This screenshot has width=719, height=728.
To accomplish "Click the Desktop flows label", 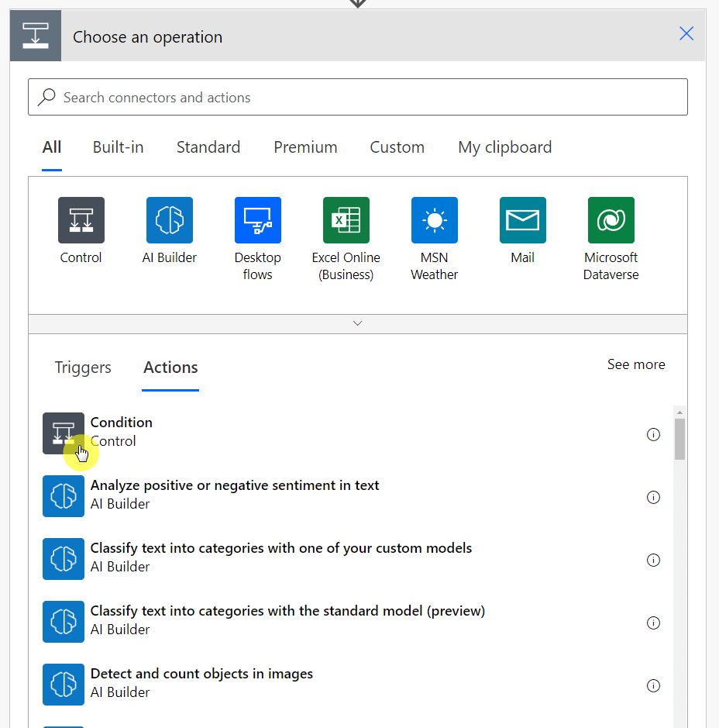I will pyautogui.click(x=258, y=266).
